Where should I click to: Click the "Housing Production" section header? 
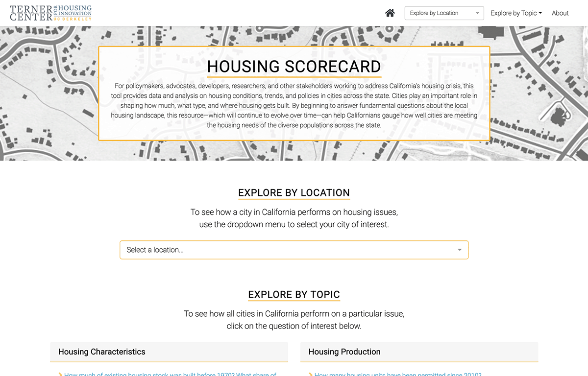[x=344, y=352]
